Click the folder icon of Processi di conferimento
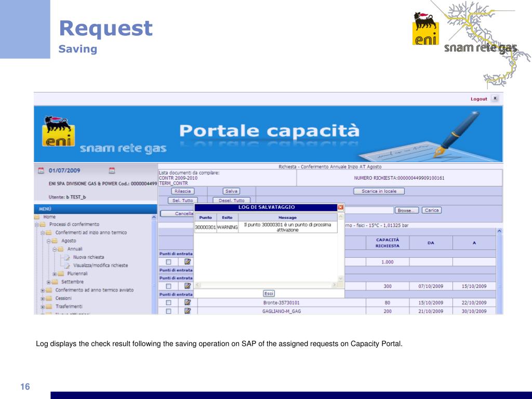 (43, 224)
